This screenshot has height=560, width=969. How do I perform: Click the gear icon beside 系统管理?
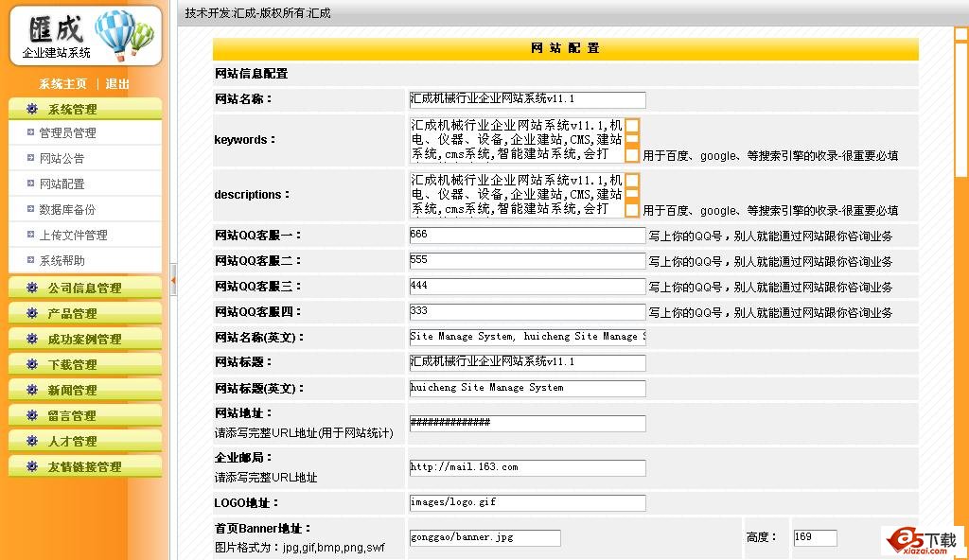coord(32,110)
